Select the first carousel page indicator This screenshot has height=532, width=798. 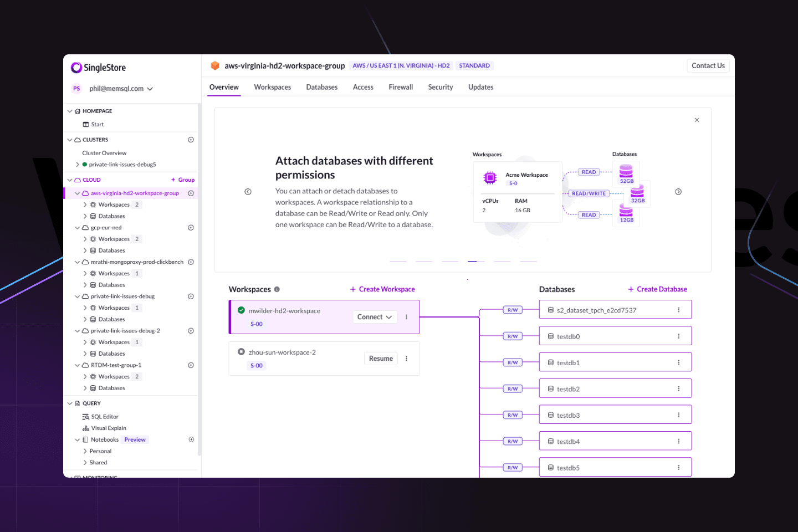(x=398, y=261)
